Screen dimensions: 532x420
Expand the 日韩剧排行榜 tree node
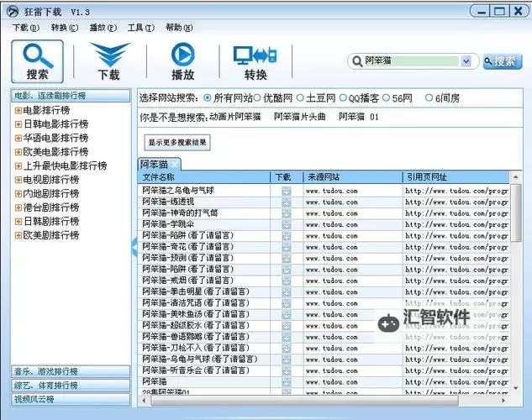(x=18, y=222)
